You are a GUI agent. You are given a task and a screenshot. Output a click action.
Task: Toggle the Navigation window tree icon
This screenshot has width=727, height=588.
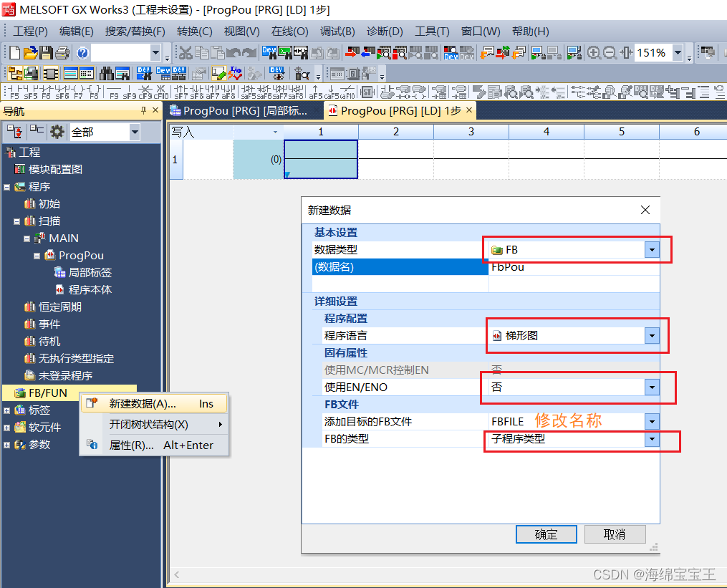click(x=15, y=73)
